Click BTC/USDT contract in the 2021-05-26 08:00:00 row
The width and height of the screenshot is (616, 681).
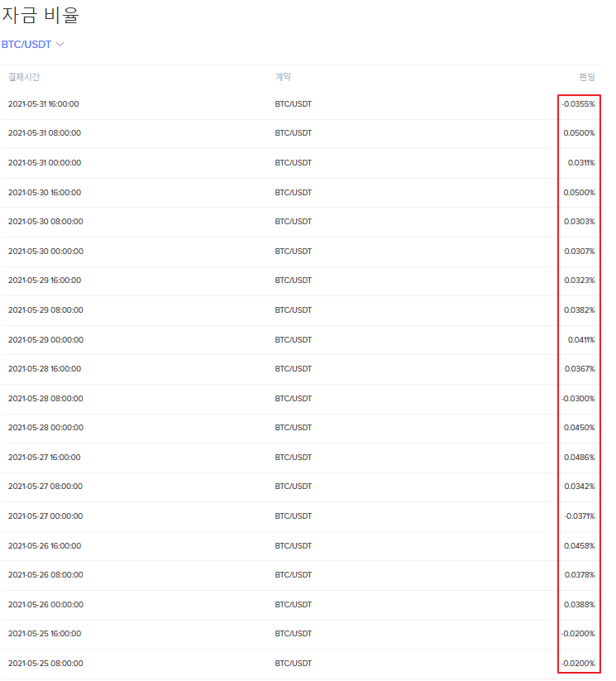coord(293,574)
